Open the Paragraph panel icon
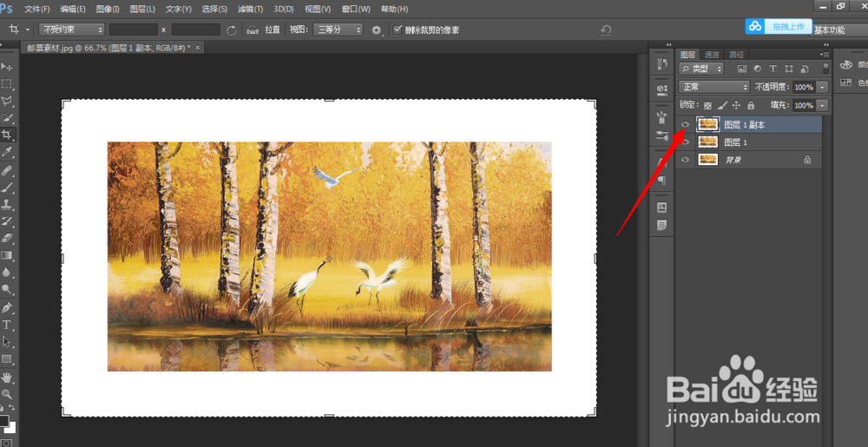This screenshot has height=447, width=868. [661, 181]
